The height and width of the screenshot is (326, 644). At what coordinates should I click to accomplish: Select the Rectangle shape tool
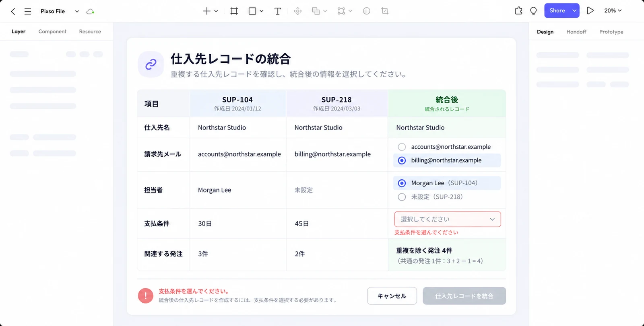coord(252,11)
